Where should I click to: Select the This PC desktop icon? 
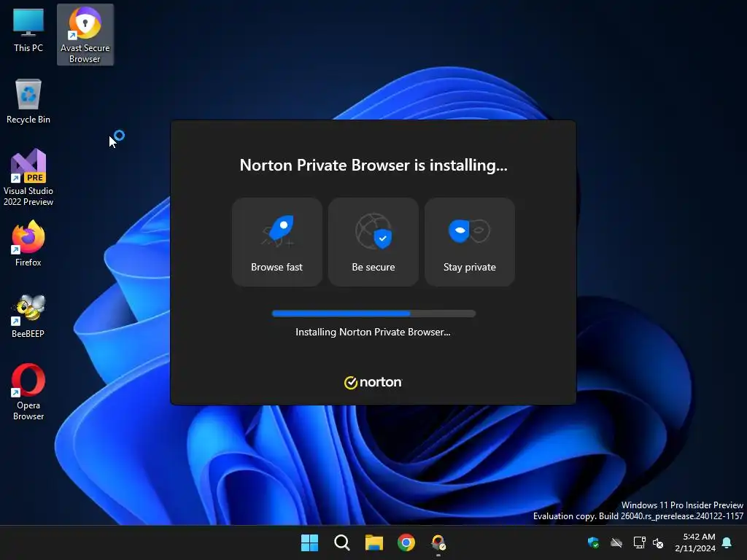[28, 31]
